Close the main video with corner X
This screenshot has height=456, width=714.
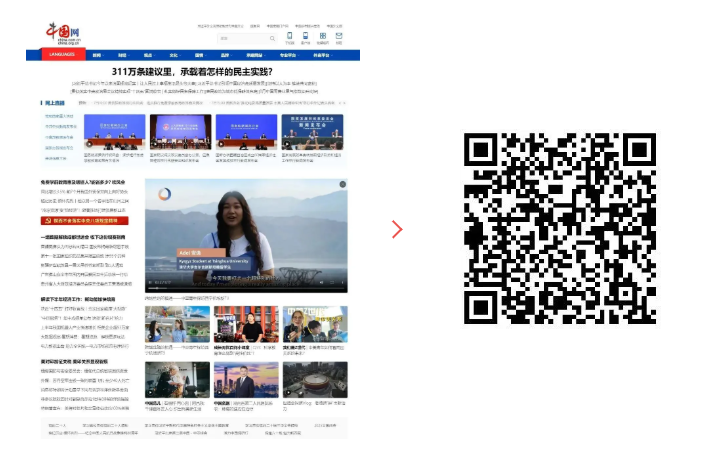(x=341, y=185)
